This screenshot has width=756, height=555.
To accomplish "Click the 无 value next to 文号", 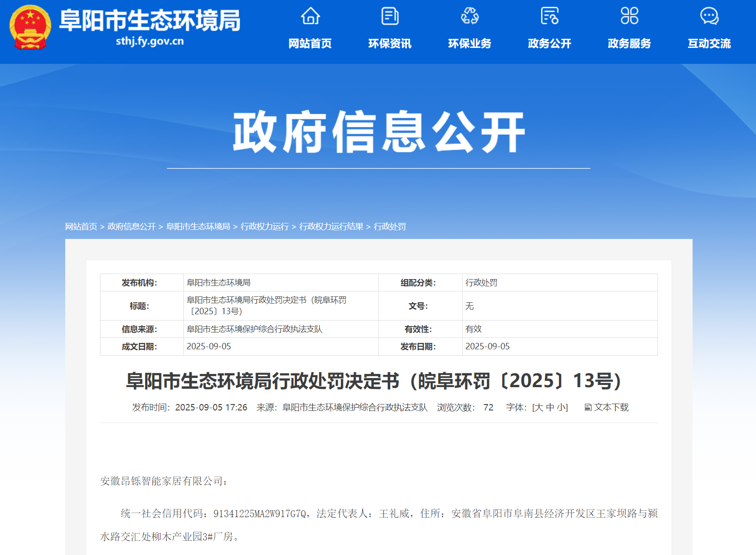I will click(x=469, y=306).
